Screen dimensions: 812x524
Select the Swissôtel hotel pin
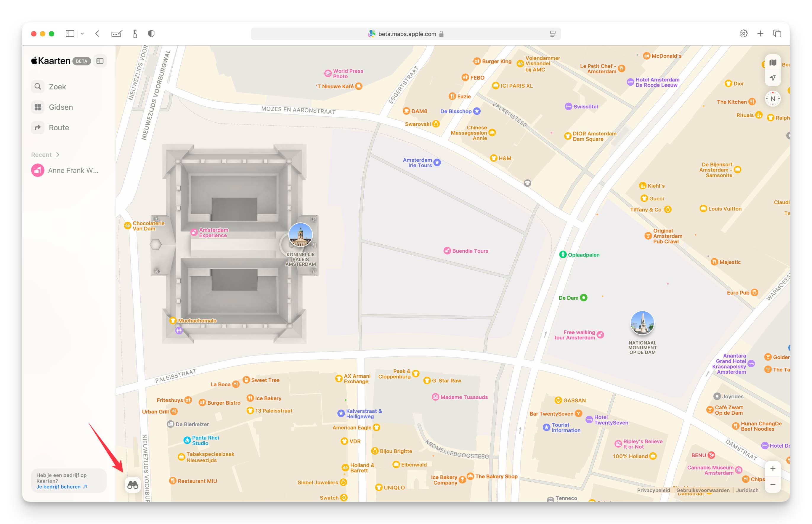click(x=568, y=107)
